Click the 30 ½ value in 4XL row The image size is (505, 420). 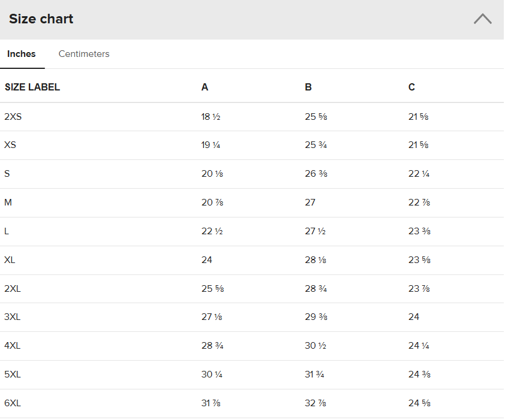(315, 346)
